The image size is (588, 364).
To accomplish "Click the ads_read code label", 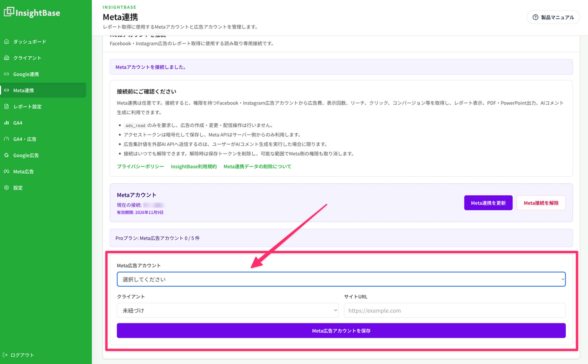I will coord(135,125).
